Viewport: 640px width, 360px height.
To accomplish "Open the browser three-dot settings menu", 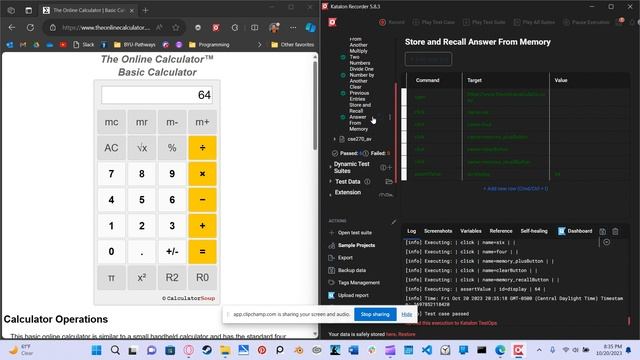I will [x=293, y=27].
